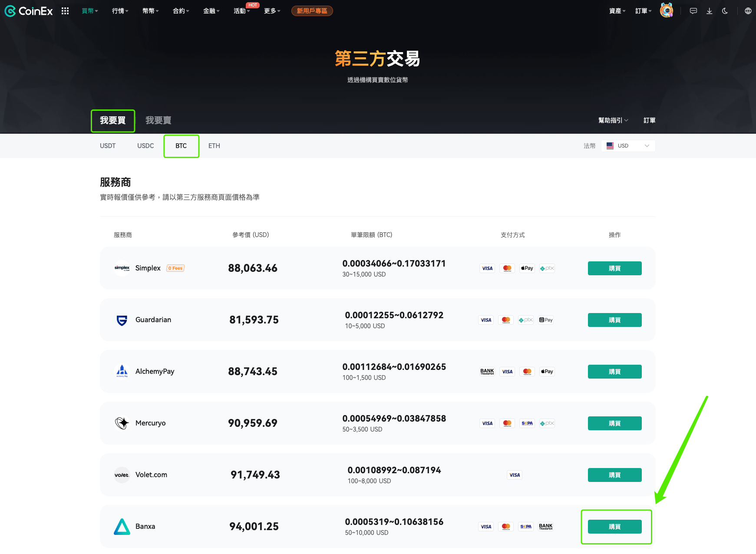Click the Mastercard icon in Simplex row

coord(507,268)
